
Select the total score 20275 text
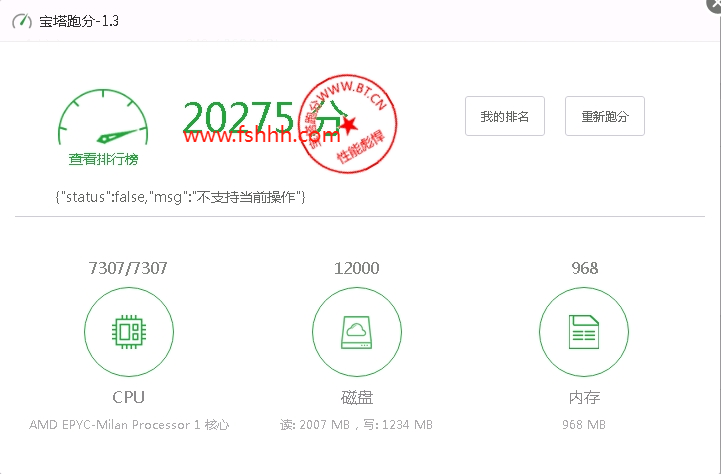[x=238, y=117]
